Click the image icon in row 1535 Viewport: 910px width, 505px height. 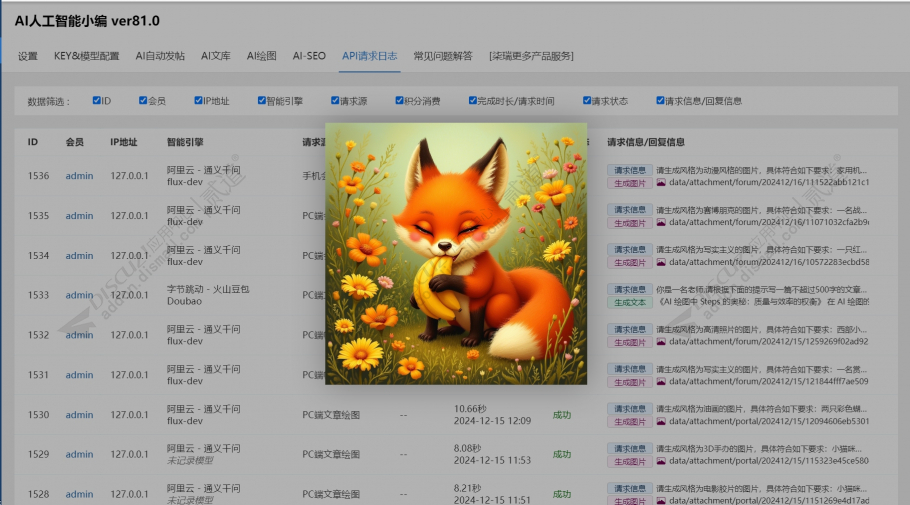click(661, 222)
